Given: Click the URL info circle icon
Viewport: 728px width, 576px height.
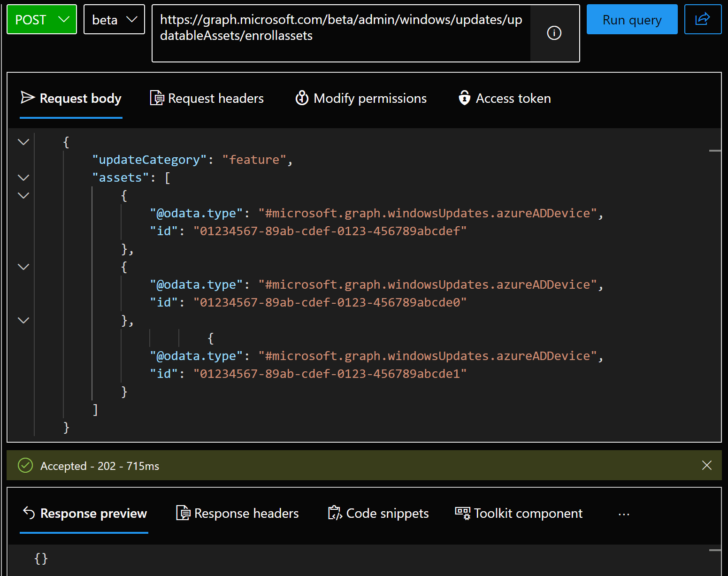Looking at the screenshot, I should (x=554, y=33).
